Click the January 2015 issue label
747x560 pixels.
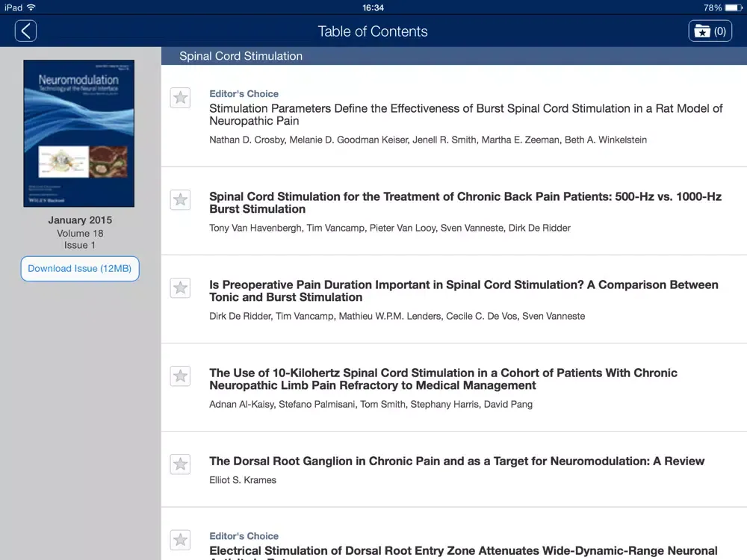point(80,220)
